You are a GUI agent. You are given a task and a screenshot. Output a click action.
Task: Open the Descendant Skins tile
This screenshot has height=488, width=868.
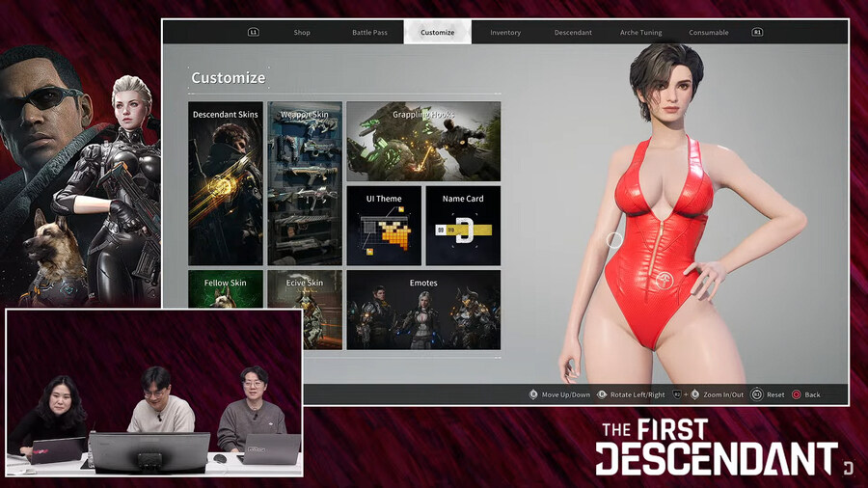226,183
